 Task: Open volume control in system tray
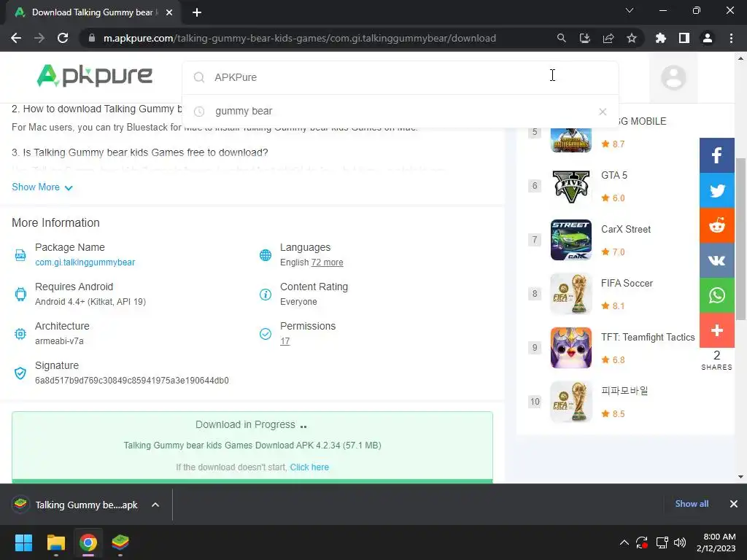pos(681,542)
